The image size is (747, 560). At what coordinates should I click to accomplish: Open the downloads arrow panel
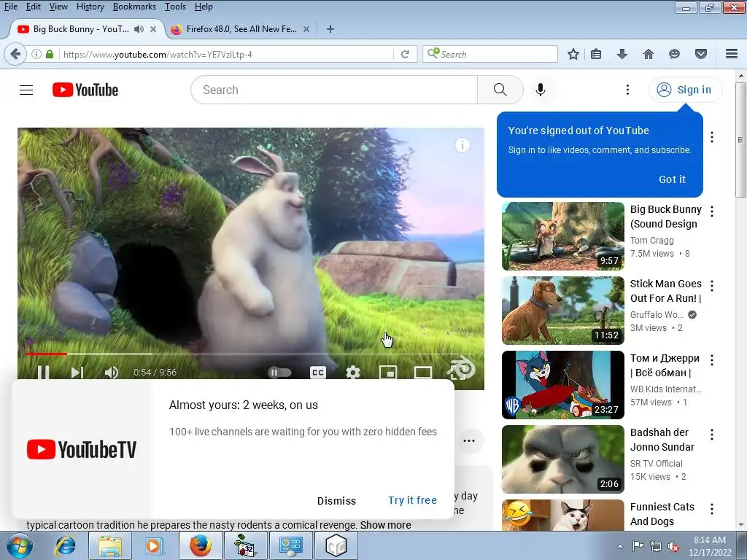point(622,54)
